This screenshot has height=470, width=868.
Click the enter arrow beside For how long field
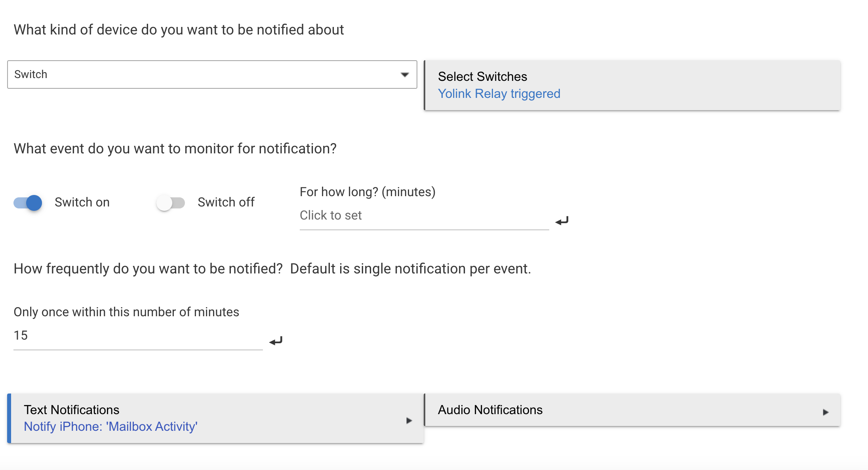[562, 221]
